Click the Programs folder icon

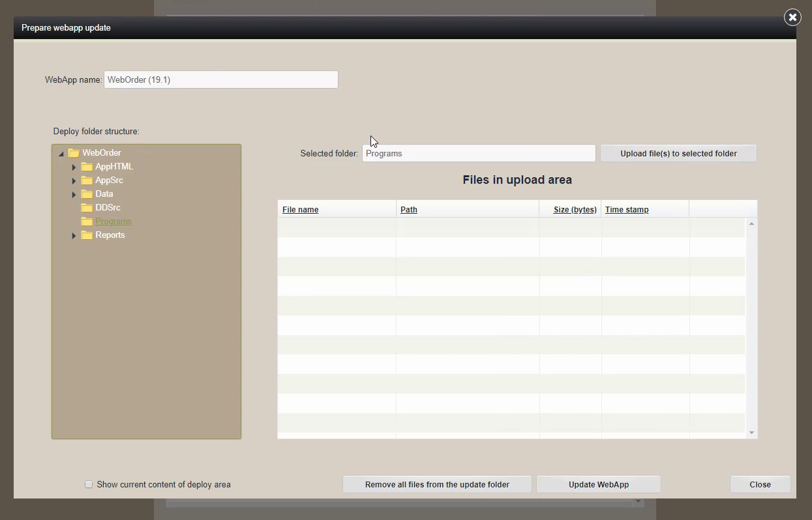tap(87, 222)
